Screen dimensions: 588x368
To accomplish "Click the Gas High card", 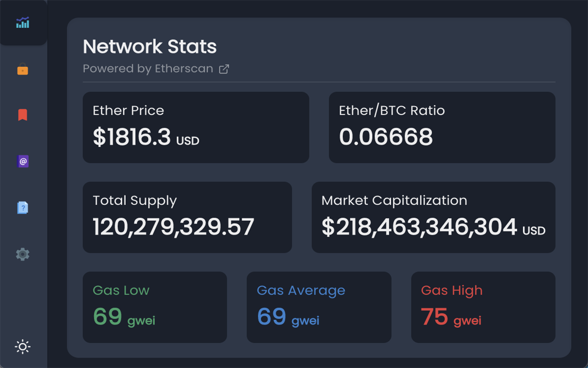I will point(483,307).
